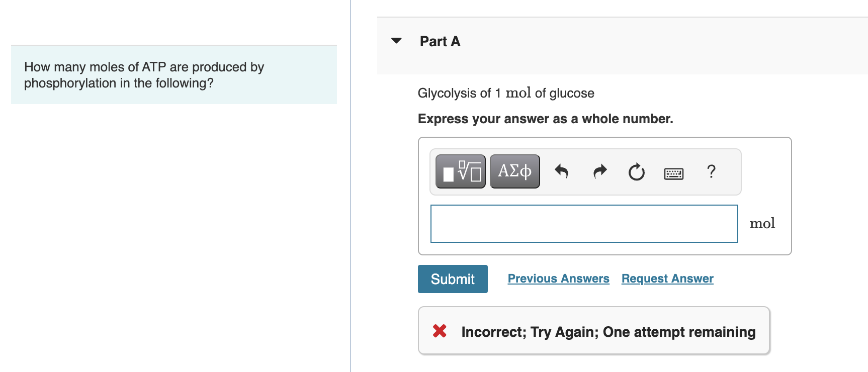This screenshot has width=868, height=372.
Task: Open the on-screen keyboard shortcuts icon
Action: tap(673, 173)
